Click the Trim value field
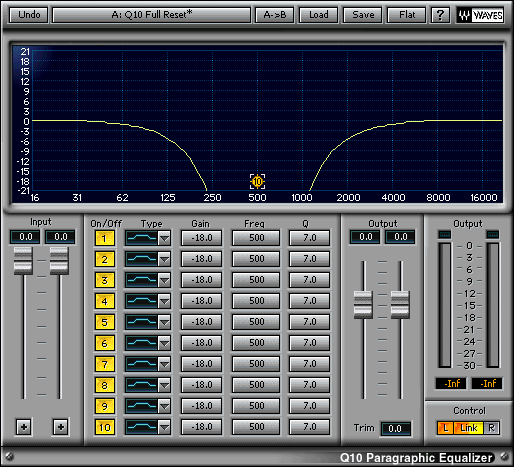This screenshot has height=467, width=514. [x=395, y=429]
